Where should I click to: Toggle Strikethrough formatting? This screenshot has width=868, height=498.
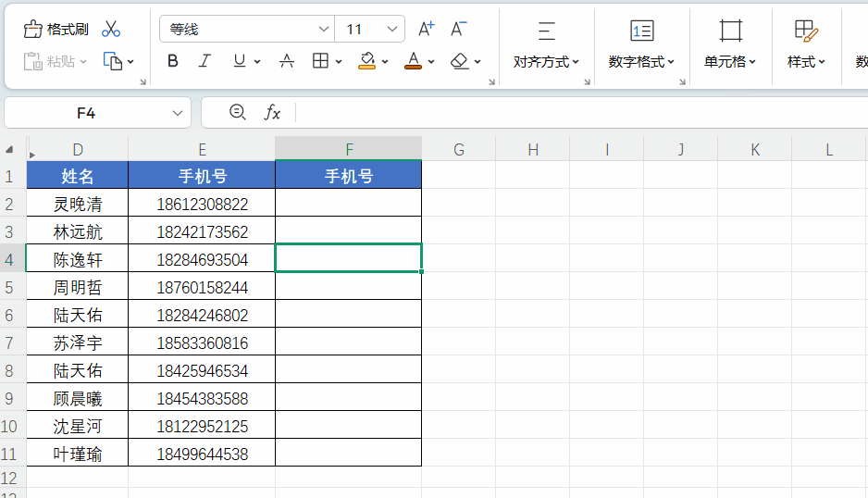[x=287, y=61]
